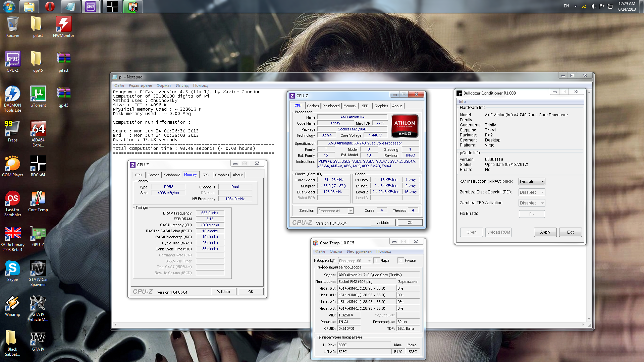Image resolution: width=644 pixels, height=362 pixels.
Task: Open the pifast WinRAR archive icon
Action: 63,62
